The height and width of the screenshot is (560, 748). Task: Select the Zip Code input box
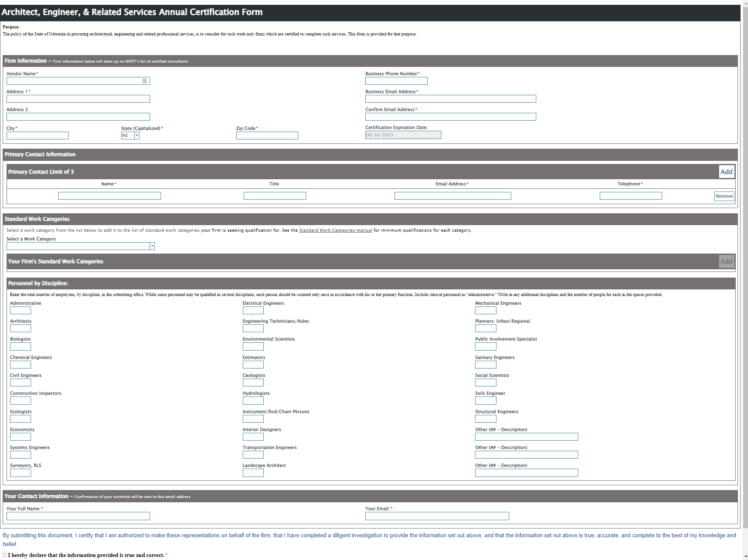(267, 136)
